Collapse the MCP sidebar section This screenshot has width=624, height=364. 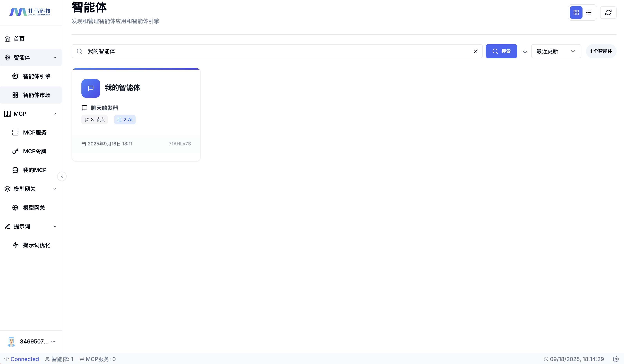55,114
